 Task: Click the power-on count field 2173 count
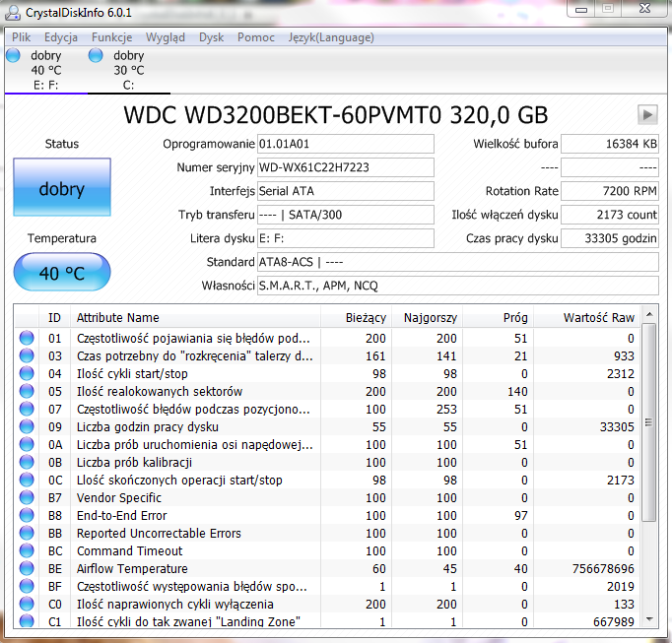[x=610, y=215]
